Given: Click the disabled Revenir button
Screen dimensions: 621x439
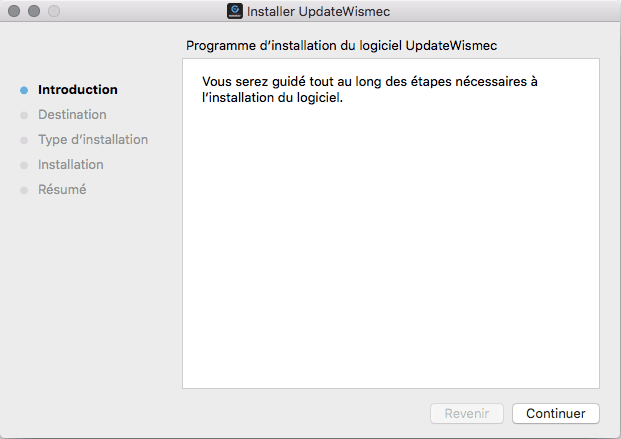Looking at the screenshot, I should [x=467, y=413].
